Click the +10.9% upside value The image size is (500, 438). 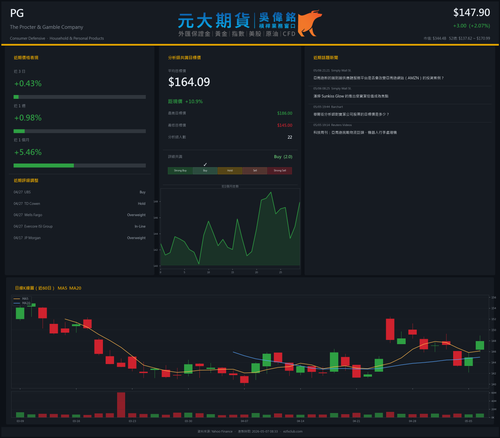tap(194, 101)
